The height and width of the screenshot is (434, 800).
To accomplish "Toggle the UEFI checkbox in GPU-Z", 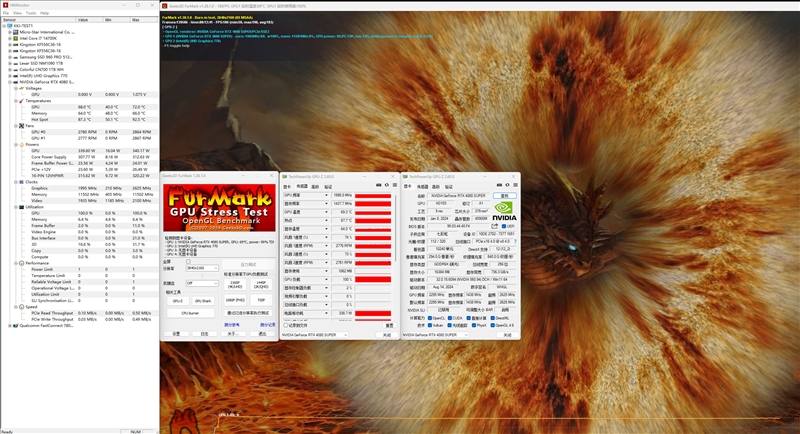I will pos(504,226).
